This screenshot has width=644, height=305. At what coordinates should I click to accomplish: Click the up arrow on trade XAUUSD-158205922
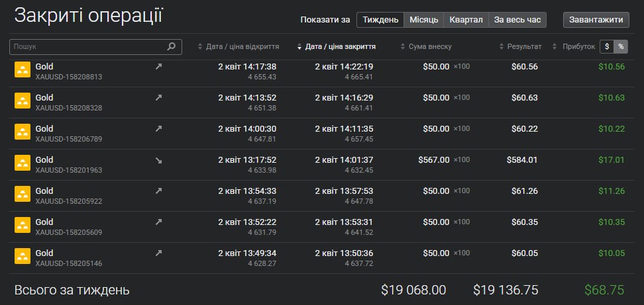tap(158, 191)
